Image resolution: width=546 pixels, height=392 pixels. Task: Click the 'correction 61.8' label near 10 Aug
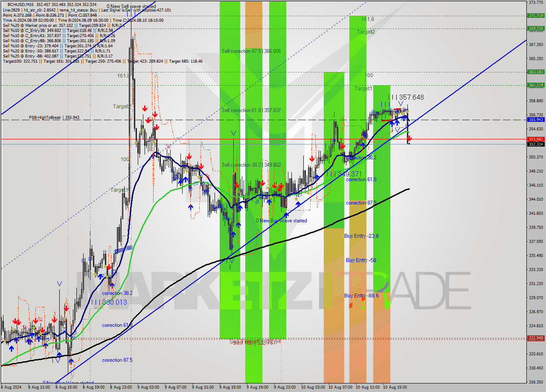(x=361, y=179)
